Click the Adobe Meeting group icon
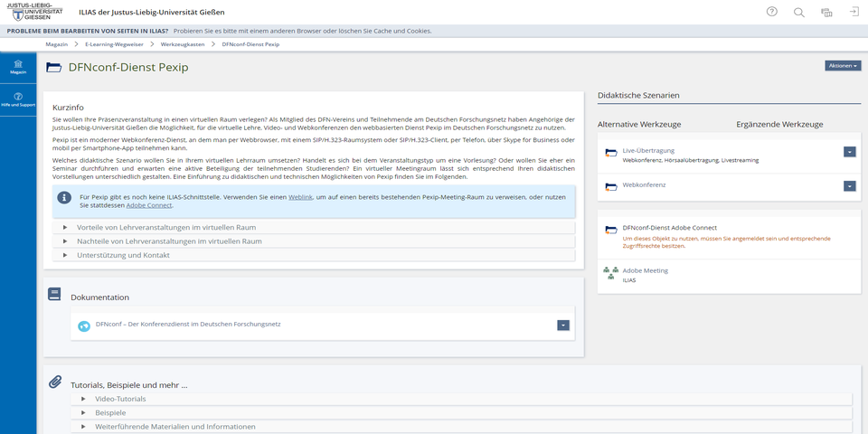Screen dimensions: 868x434 tap(610, 273)
